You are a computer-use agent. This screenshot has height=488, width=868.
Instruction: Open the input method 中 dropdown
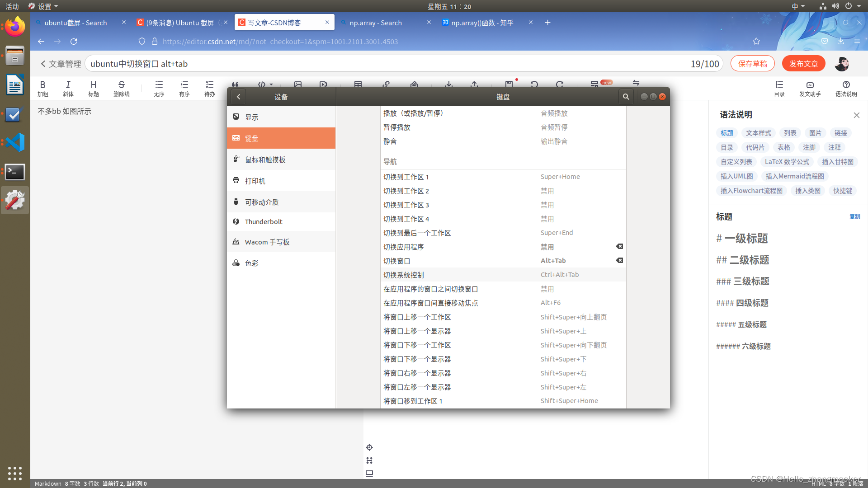pos(798,6)
